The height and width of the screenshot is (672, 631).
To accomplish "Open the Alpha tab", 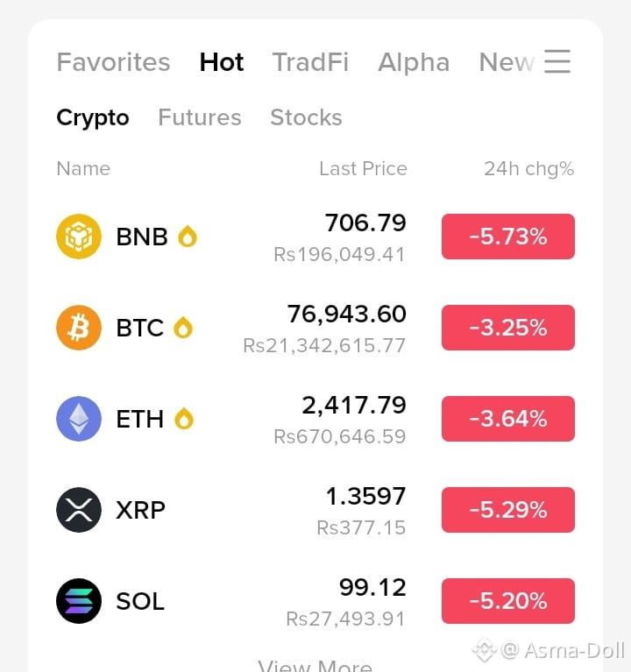I will coord(414,62).
